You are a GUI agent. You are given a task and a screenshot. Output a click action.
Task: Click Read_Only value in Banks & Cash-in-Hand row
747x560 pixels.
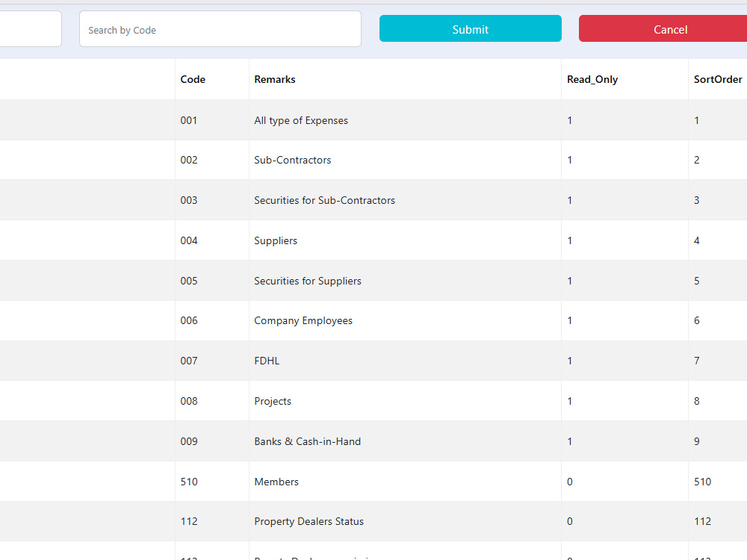point(570,441)
